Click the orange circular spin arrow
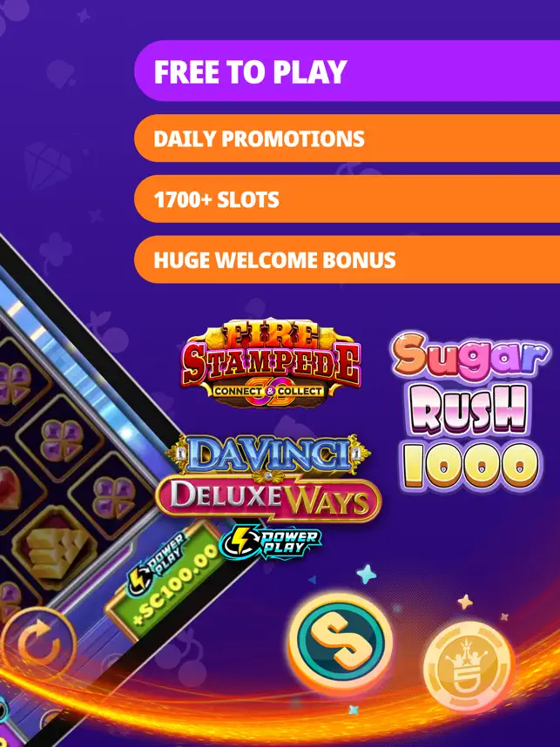This screenshot has width=560, height=747. click(38, 645)
